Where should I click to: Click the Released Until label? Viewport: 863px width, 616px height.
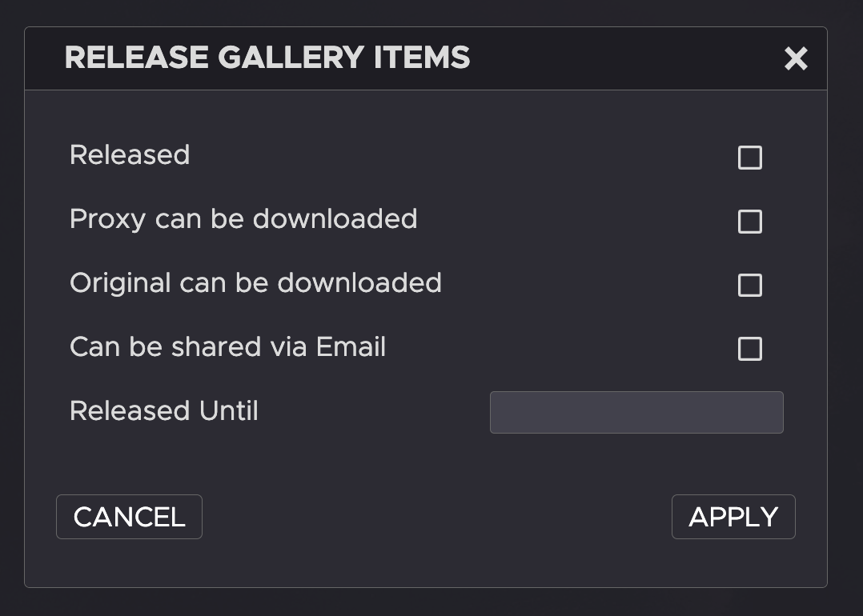164,410
